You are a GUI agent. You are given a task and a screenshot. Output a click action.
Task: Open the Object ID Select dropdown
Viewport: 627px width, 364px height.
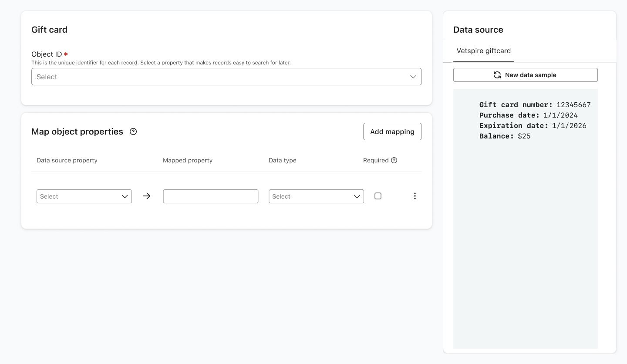[x=226, y=77]
